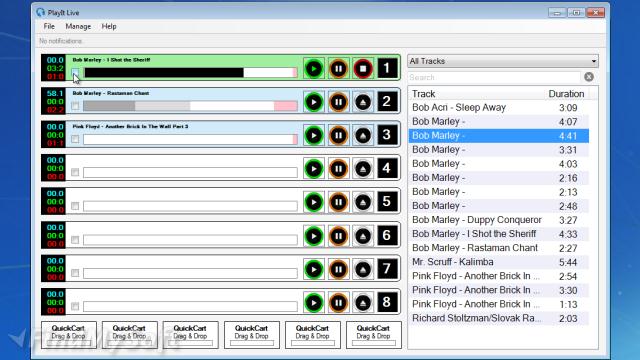Select the Pink Floyd track lasting 3:30
This screenshot has height=360, width=640.
coord(499,290)
